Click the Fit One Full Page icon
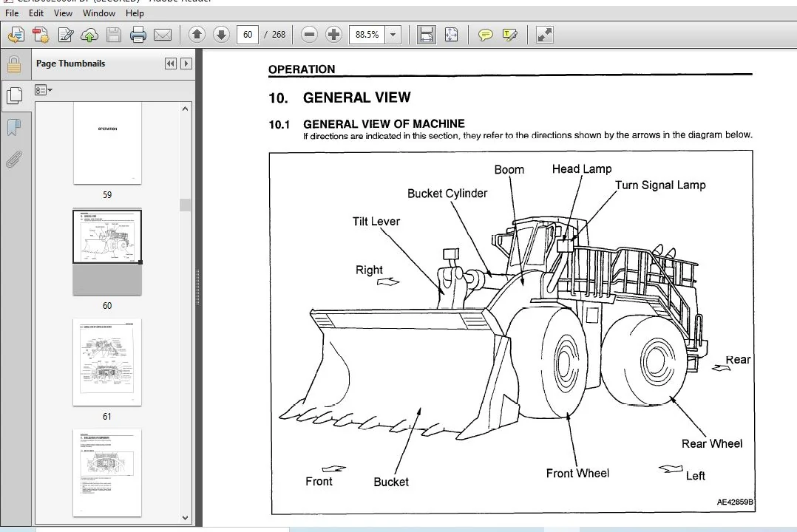Viewport: 797px width, 532px height. pos(451,35)
